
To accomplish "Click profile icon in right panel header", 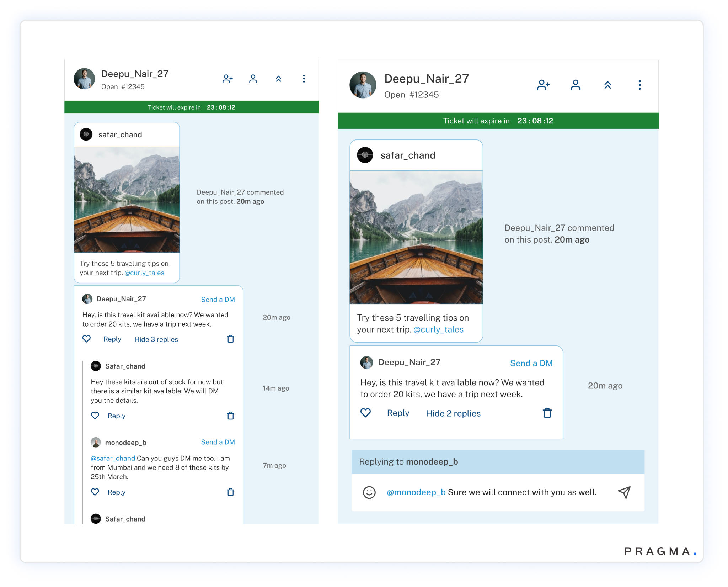I will [x=576, y=85].
